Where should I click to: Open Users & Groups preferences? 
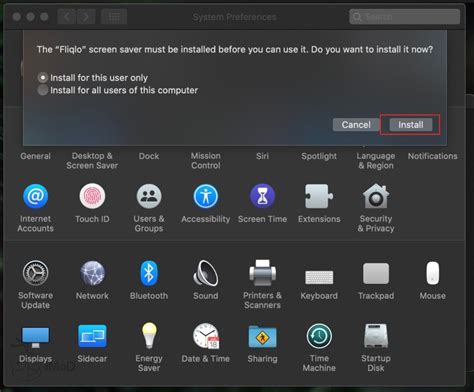coord(149,196)
